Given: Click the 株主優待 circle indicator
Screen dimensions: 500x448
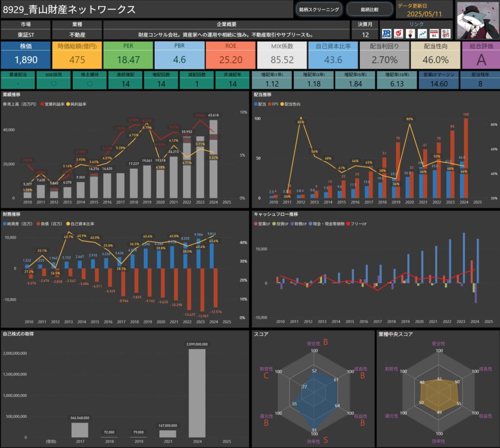Looking at the screenshot, I should (90, 83).
